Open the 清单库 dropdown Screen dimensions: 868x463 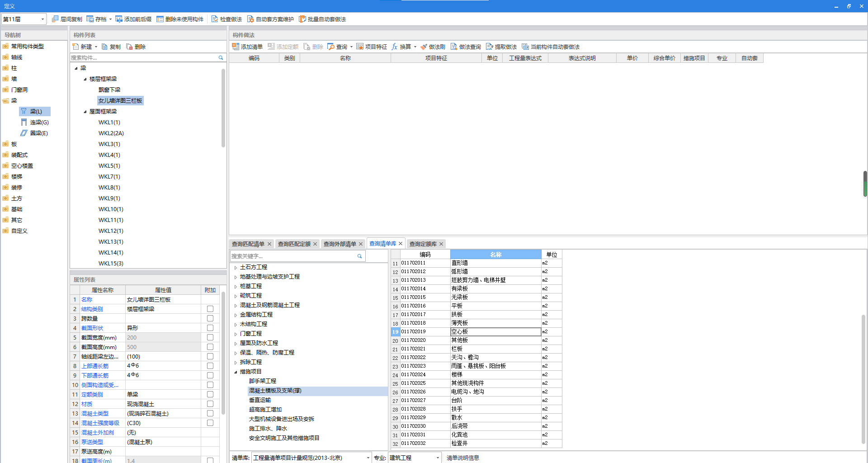coord(368,458)
